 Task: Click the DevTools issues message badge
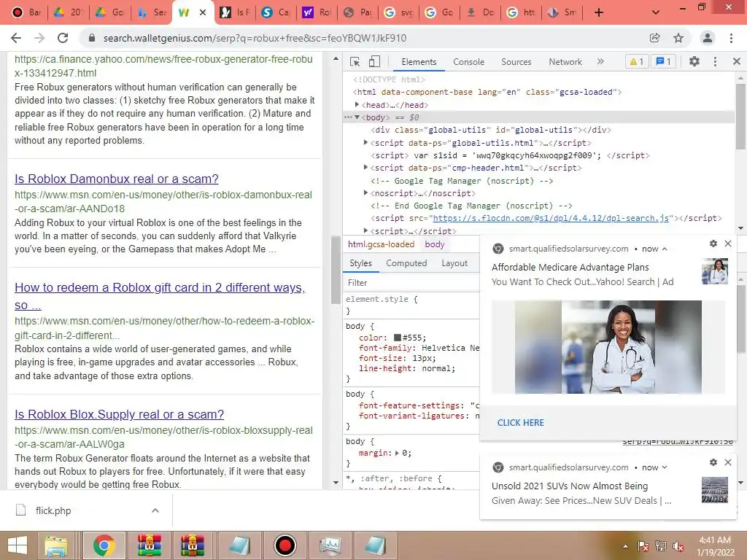(x=663, y=61)
